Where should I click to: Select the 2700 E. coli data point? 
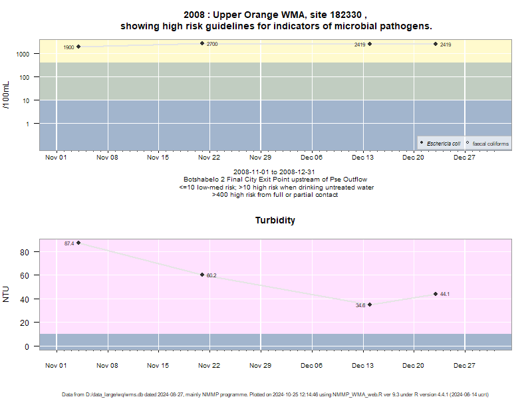[202, 43]
